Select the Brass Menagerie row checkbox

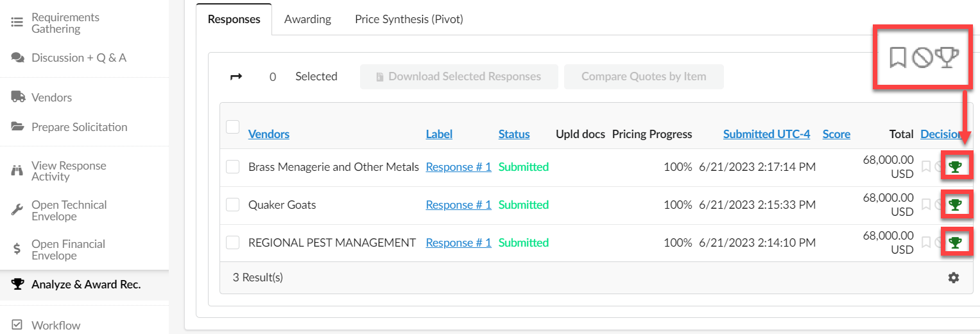[x=232, y=167]
